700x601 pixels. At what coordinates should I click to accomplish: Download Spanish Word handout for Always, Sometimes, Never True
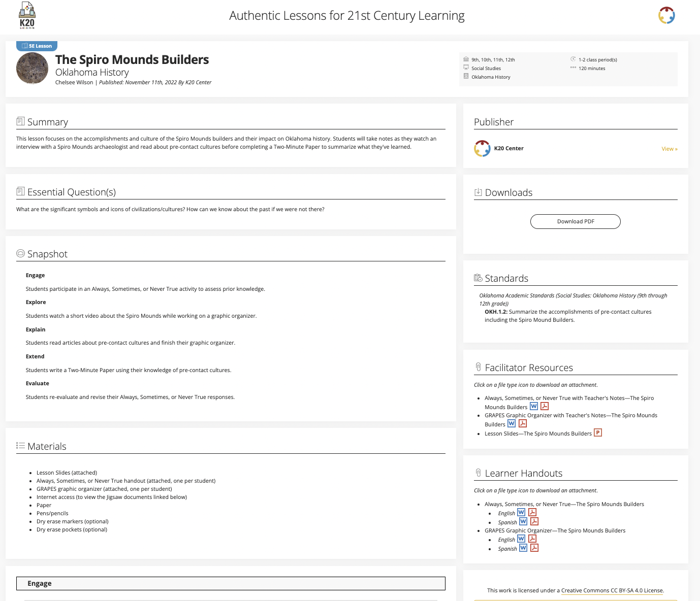click(x=523, y=522)
